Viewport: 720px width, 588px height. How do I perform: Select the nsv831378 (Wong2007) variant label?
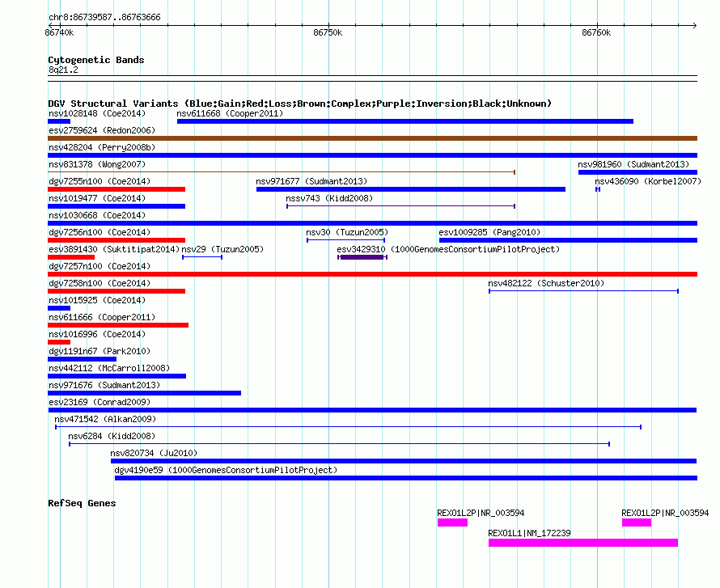[97, 164]
